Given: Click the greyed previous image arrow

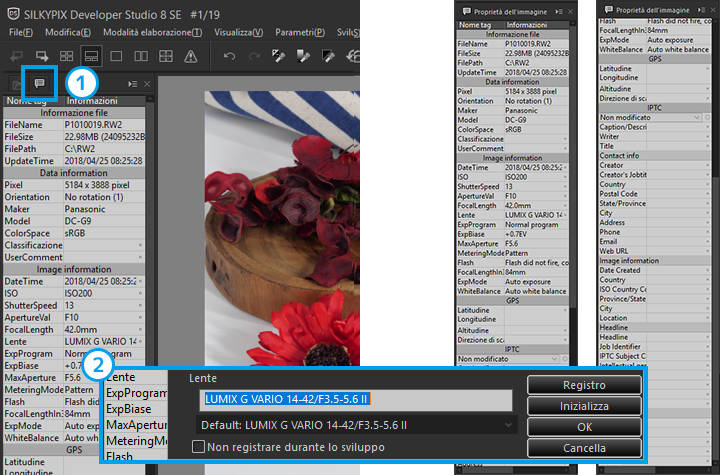Looking at the screenshot, I should coord(17,57).
